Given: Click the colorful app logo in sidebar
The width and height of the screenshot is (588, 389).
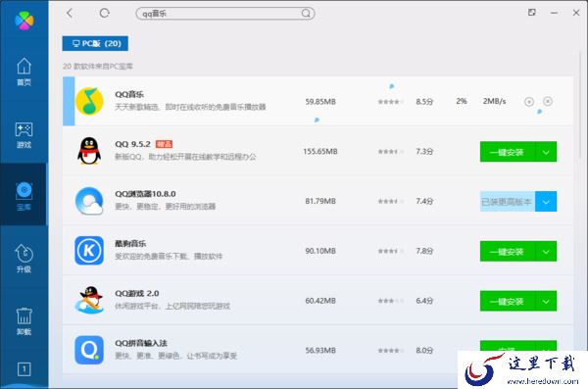Looking at the screenshot, I should [x=24, y=21].
